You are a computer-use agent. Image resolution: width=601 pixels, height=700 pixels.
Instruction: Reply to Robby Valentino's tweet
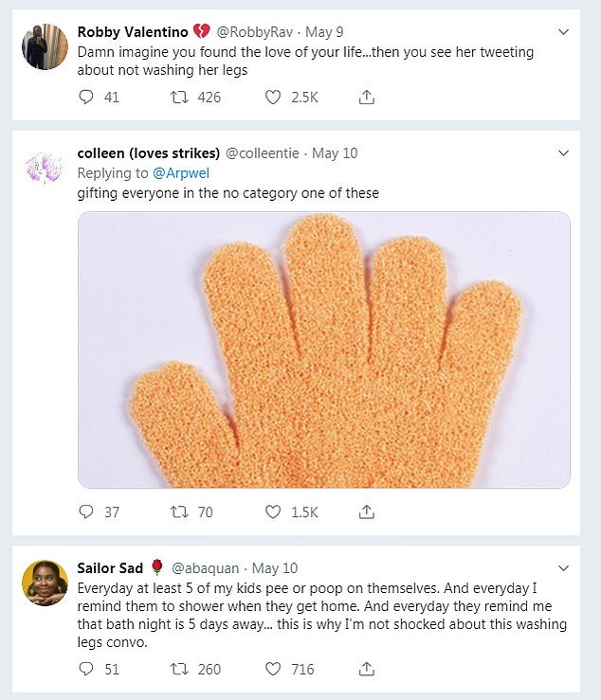(x=86, y=96)
